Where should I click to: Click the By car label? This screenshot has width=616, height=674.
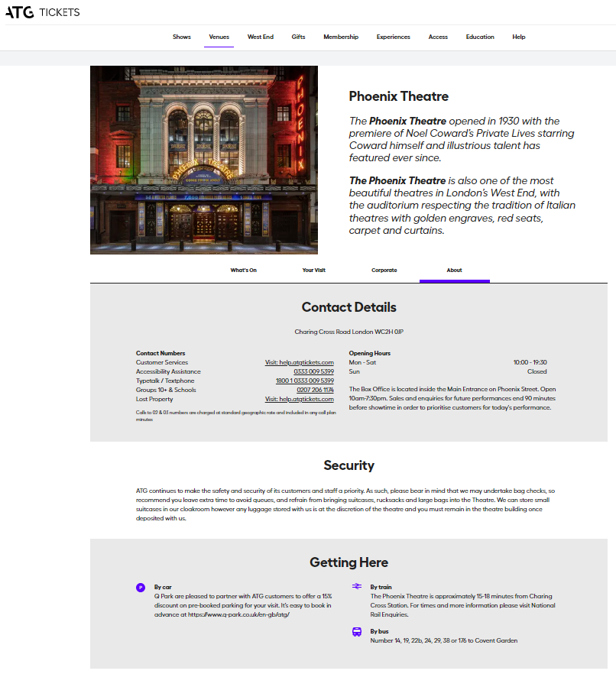pos(163,587)
